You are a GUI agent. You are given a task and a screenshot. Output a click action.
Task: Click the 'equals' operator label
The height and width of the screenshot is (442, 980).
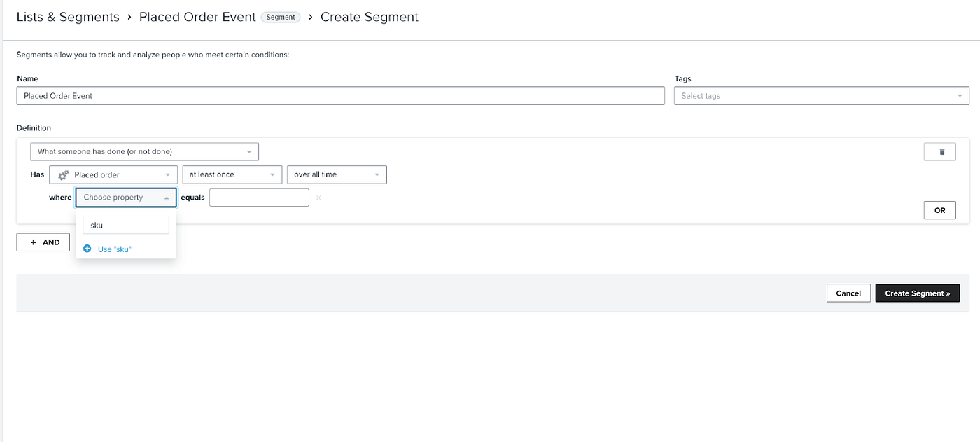click(192, 198)
